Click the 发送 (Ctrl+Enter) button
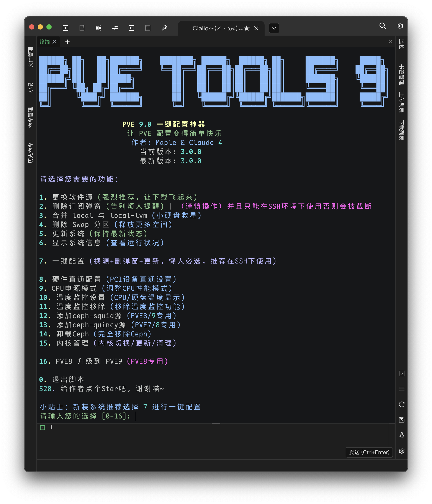 coord(369,452)
